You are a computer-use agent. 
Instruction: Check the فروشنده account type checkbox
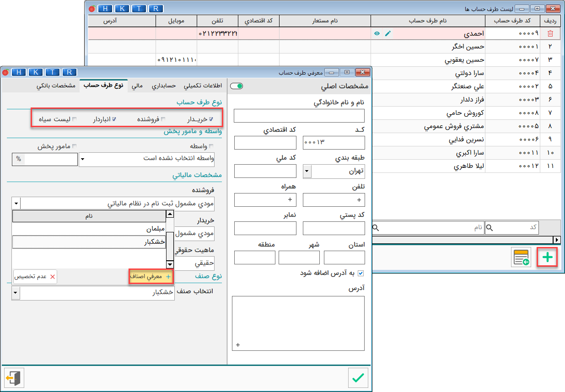[x=163, y=119]
